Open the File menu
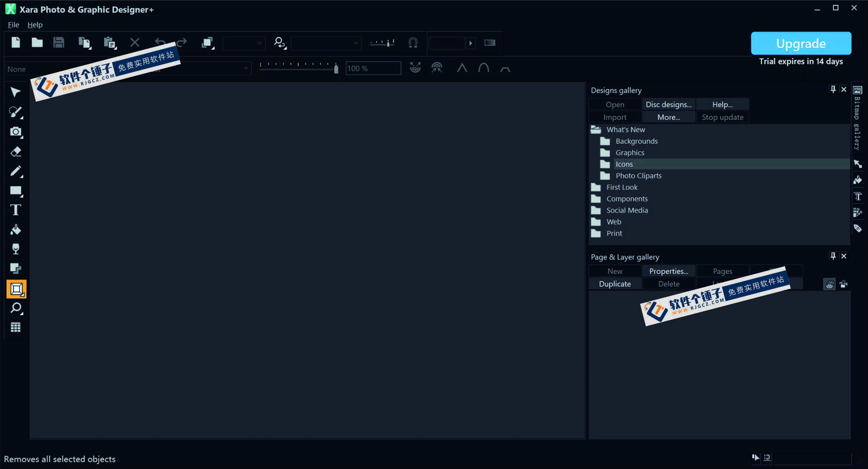This screenshot has width=868, height=469. (x=13, y=25)
